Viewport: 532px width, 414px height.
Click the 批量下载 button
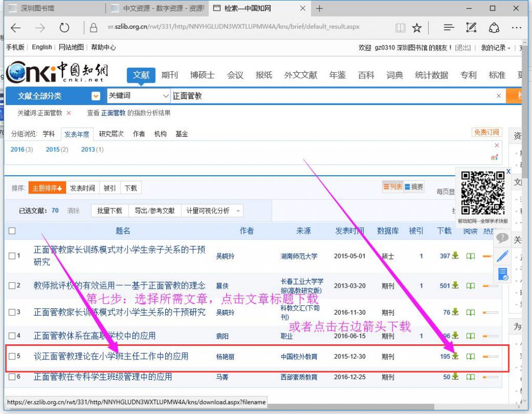point(109,211)
